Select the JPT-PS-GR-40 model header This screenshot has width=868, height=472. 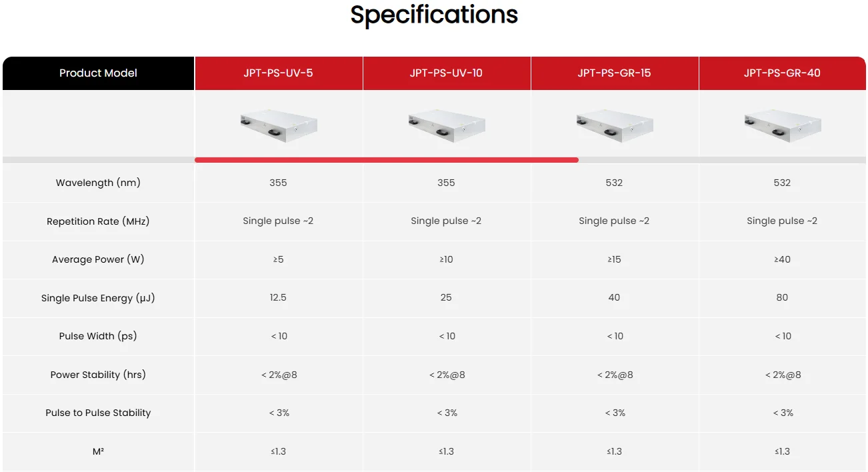(782, 73)
